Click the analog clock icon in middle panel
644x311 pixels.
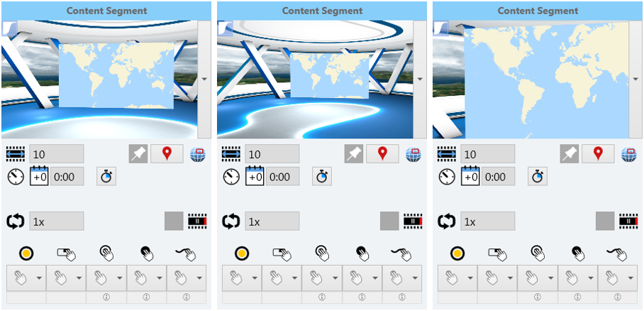point(231,177)
